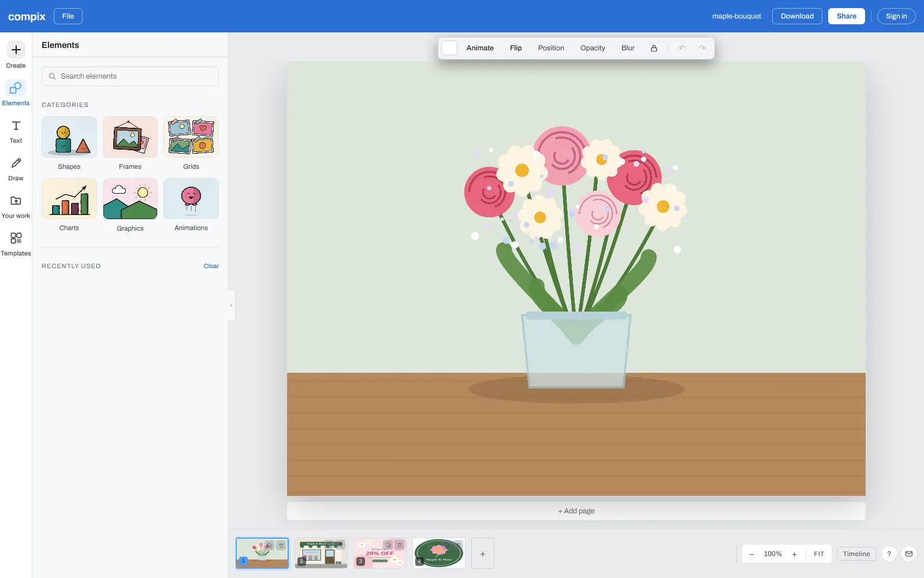Toggle the Timeline view
Viewport: 924px width, 578px height.
[856, 554]
